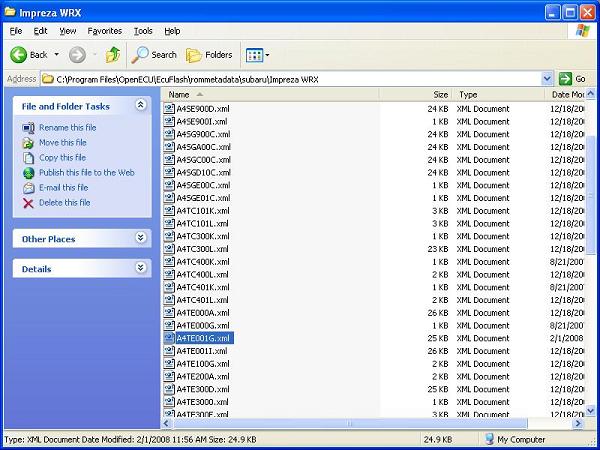Select the A4TC101K.xml file icon
Image resolution: width=600 pixels, height=450 pixels.
click(169, 210)
